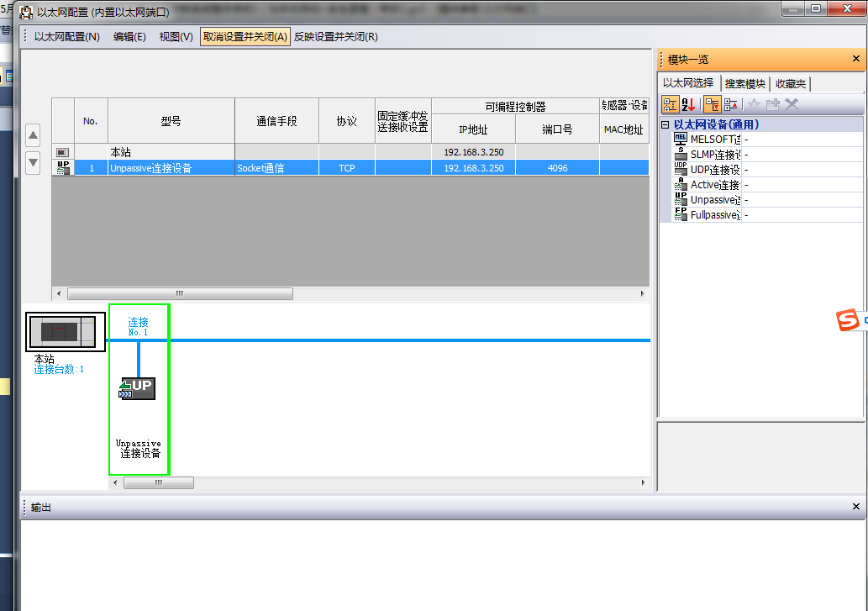The image size is (868, 611).
Task: Click the UP device icon in network diagram
Action: (138, 387)
